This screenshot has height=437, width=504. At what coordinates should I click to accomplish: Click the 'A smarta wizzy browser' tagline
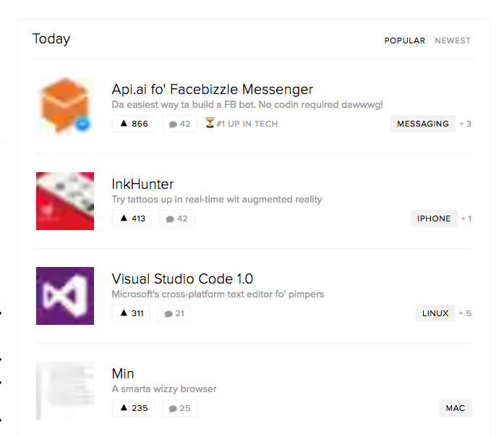point(164,389)
